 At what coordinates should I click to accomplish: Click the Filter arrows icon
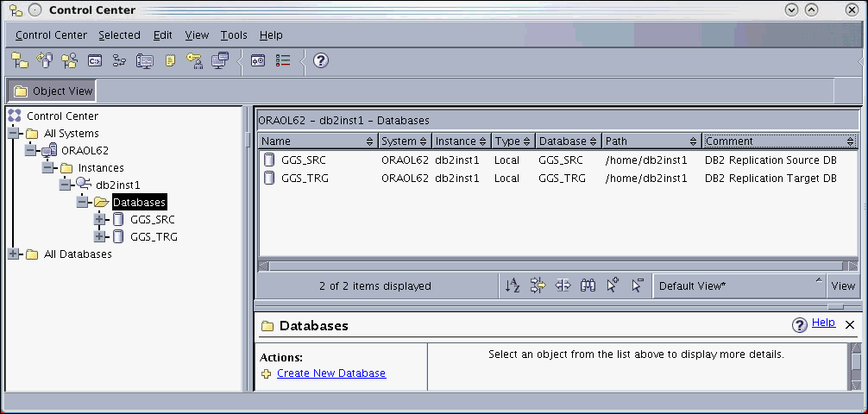[538, 285]
